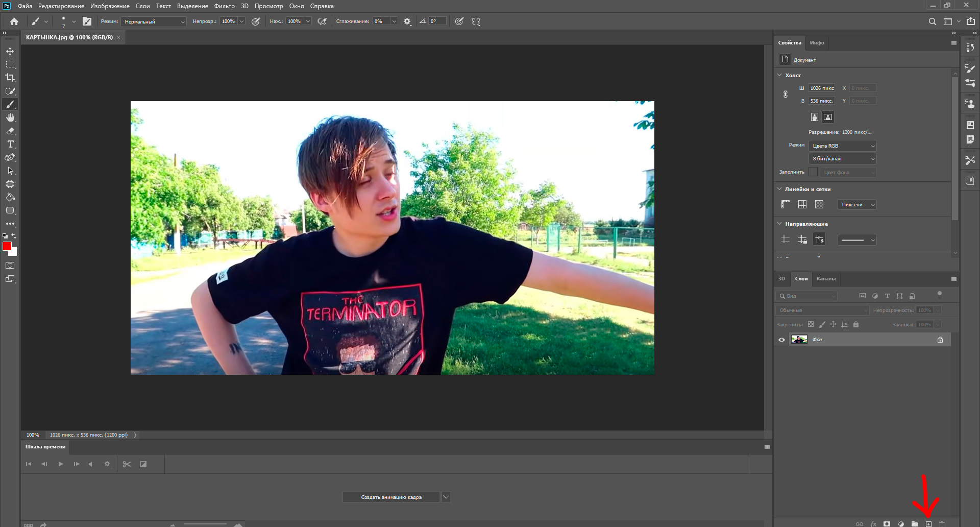Hide the Фон layer with eye icon
The height and width of the screenshot is (527, 980).
781,340
